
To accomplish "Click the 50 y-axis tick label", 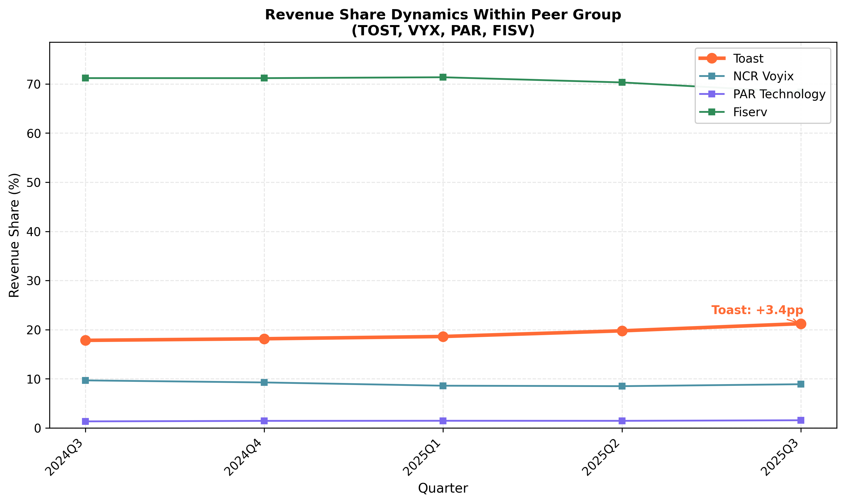I will (x=34, y=183).
